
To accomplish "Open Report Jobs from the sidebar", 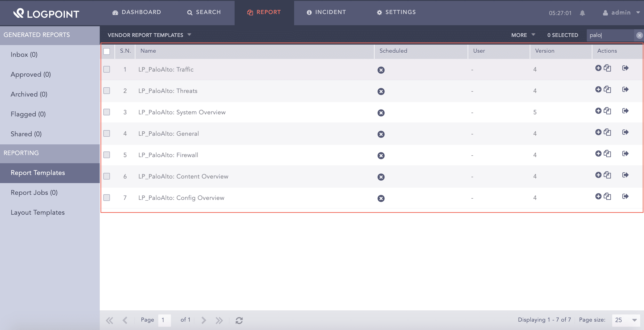I will 34,193.
